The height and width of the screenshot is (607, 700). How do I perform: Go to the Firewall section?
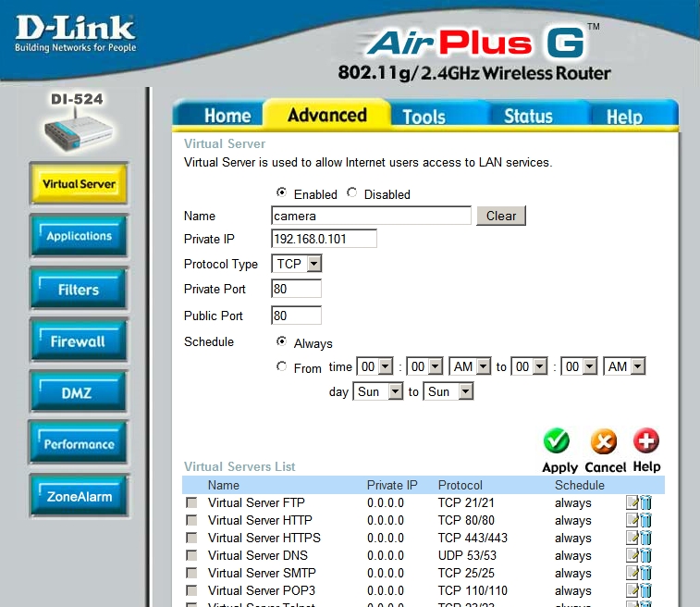(78, 341)
